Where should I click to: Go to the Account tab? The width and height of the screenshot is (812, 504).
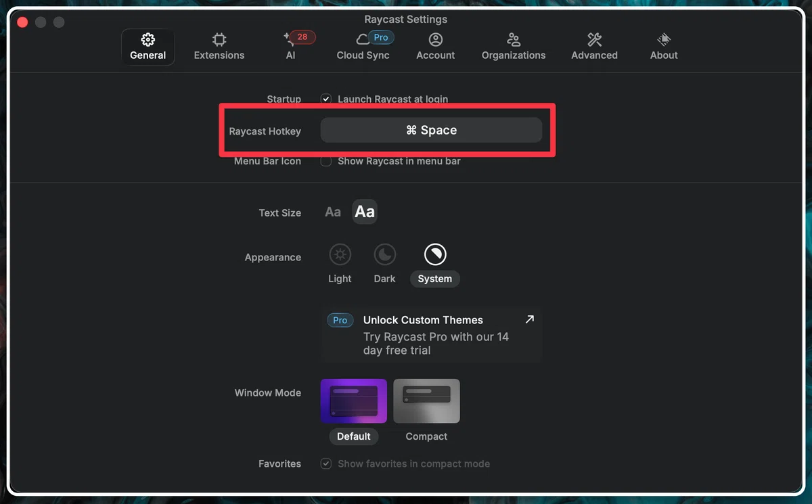point(435,47)
